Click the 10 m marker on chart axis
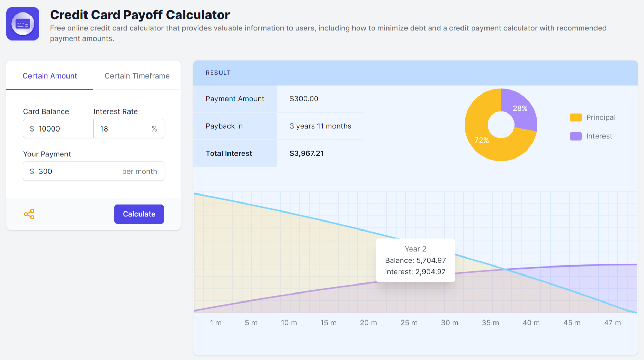 [x=289, y=323]
